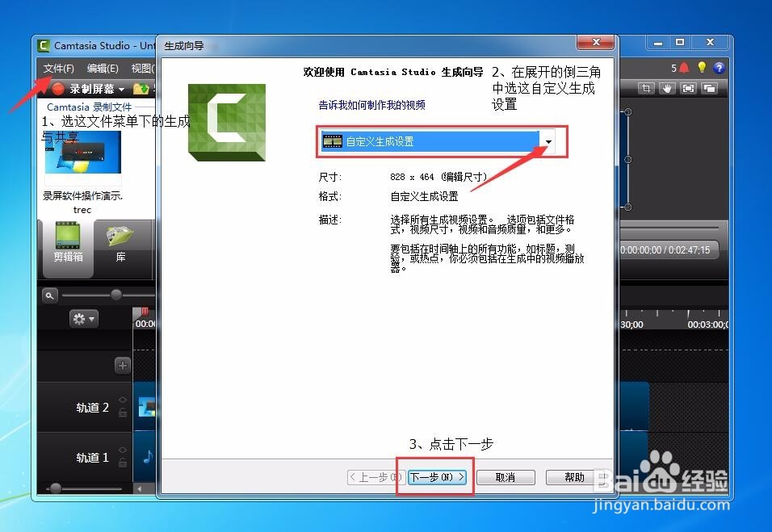Select the hand pan tool in preview toolbar
Image resolution: width=772 pixels, height=532 pixels.
[x=667, y=88]
